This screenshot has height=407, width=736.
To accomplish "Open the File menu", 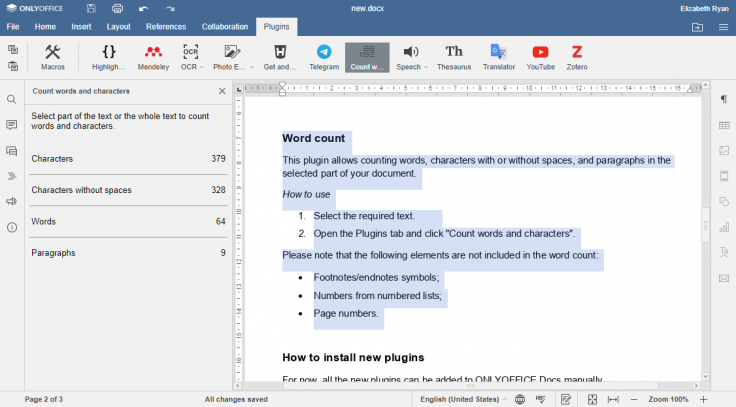I will pos(13,27).
